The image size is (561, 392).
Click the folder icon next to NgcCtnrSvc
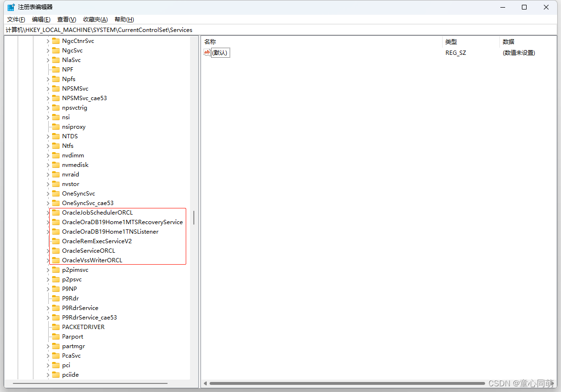click(x=56, y=41)
